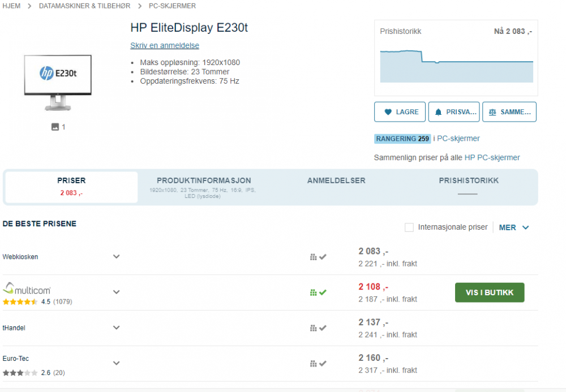Click the price history chart
The image size is (566, 392).
pos(456,66)
